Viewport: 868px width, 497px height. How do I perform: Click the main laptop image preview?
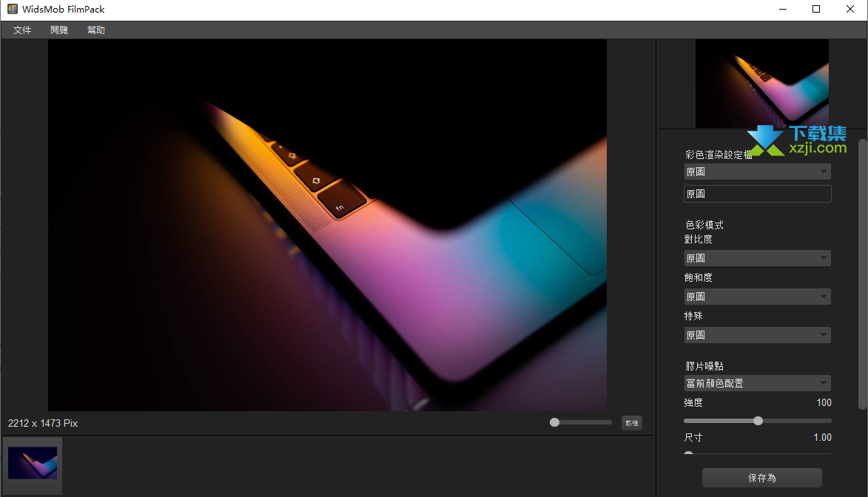(327, 225)
